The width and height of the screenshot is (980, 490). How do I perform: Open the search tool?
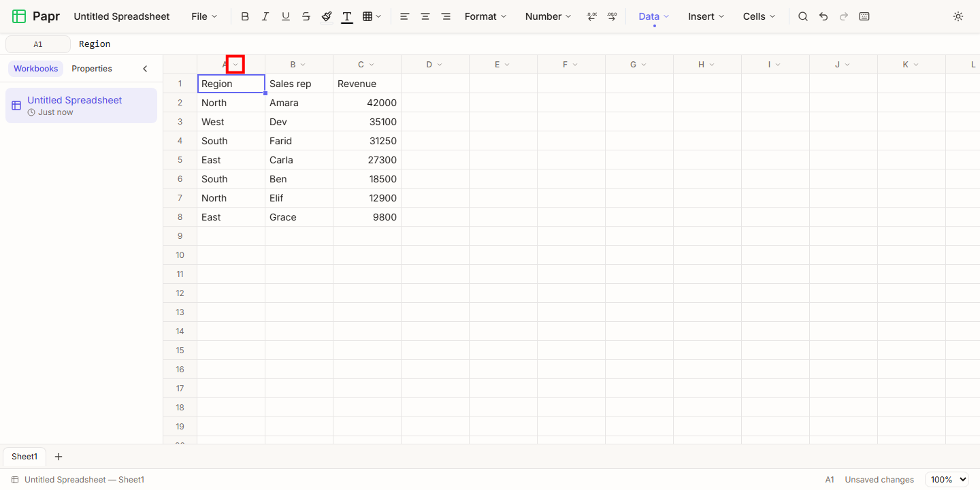pos(803,16)
